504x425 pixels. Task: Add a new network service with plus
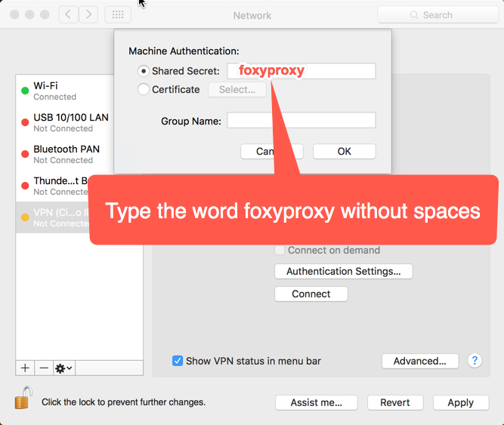tap(25, 368)
